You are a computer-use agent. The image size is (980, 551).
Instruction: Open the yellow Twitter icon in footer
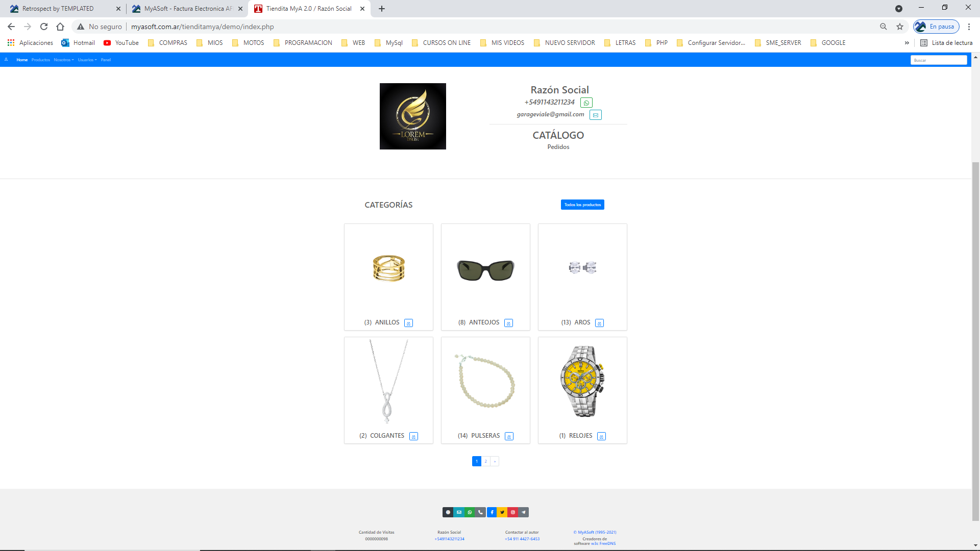(502, 512)
